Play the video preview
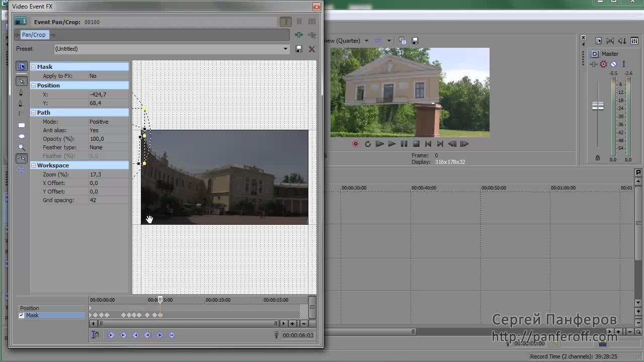The image size is (644, 362). pos(391,144)
